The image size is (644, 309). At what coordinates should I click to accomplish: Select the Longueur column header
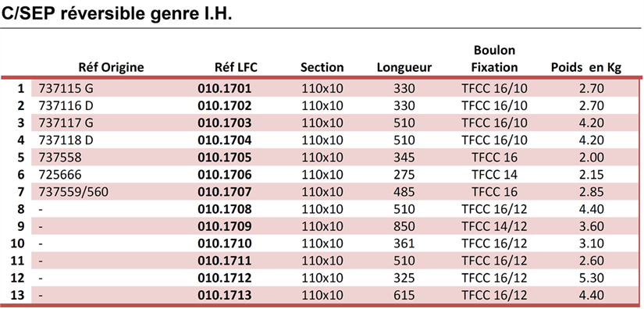(x=404, y=68)
